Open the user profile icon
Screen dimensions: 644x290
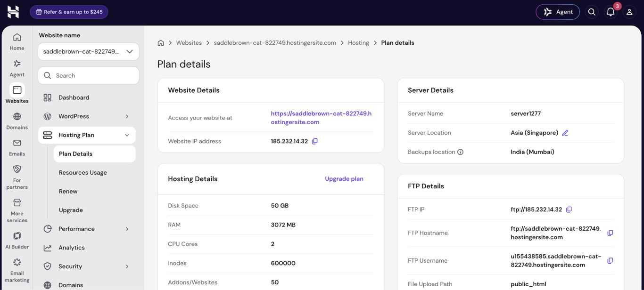[x=629, y=12]
